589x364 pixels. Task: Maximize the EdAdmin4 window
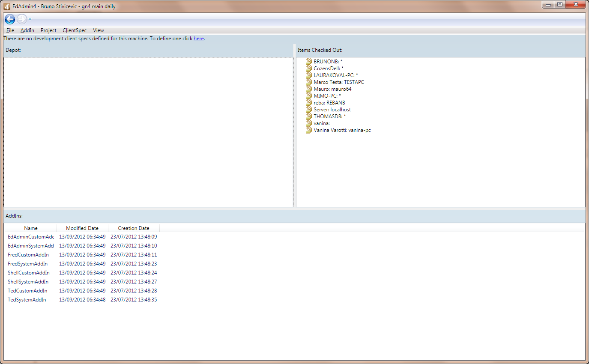click(559, 4)
